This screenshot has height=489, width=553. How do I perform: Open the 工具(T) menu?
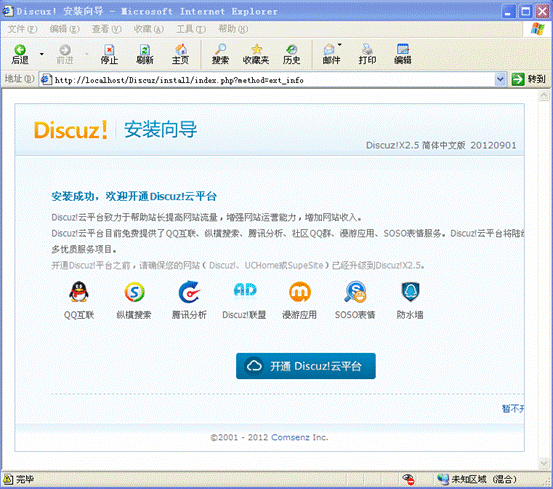coord(191,29)
